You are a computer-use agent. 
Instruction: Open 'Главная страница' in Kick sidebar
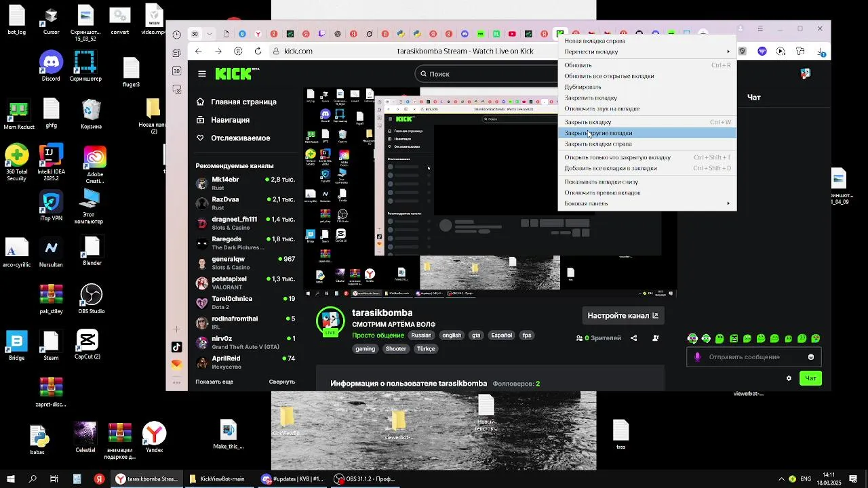[236, 102]
